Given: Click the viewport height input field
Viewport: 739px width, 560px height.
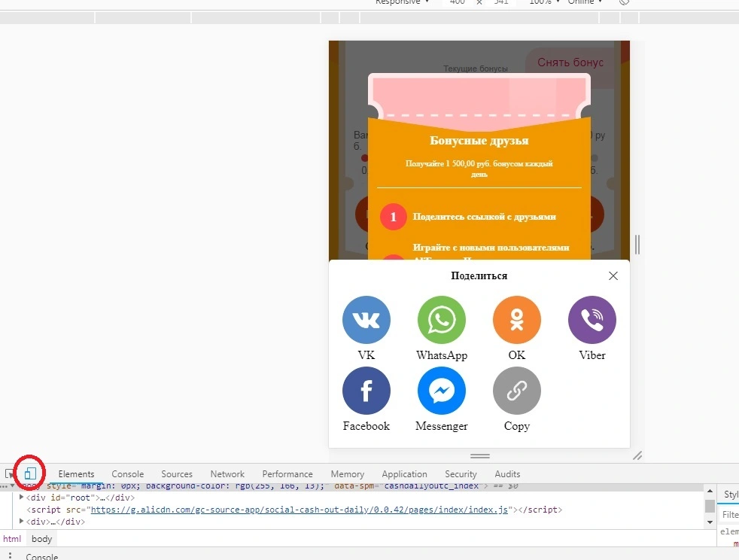Looking at the screenshot, I should [501, 2].
